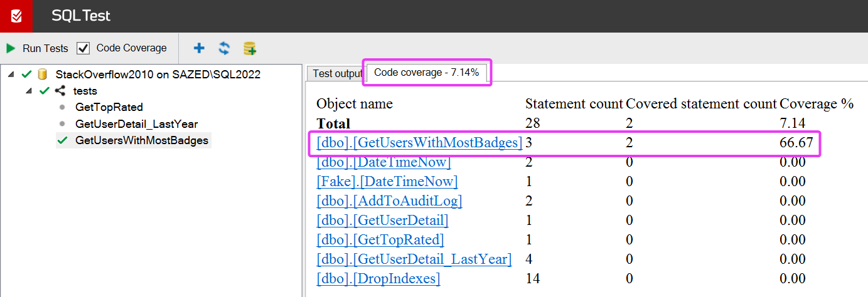The width and height of the screenshot is (868, 297).
Task: Click the Statement count column header
Action: 574,104
